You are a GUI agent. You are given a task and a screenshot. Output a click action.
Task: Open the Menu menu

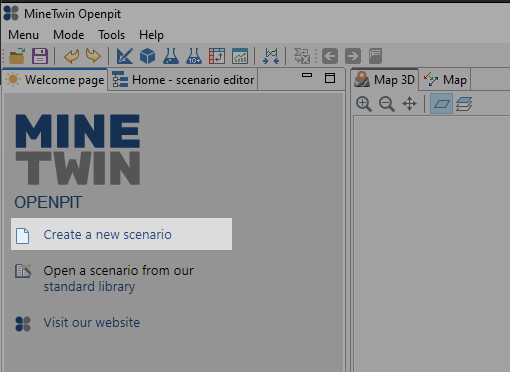(24, 35)
